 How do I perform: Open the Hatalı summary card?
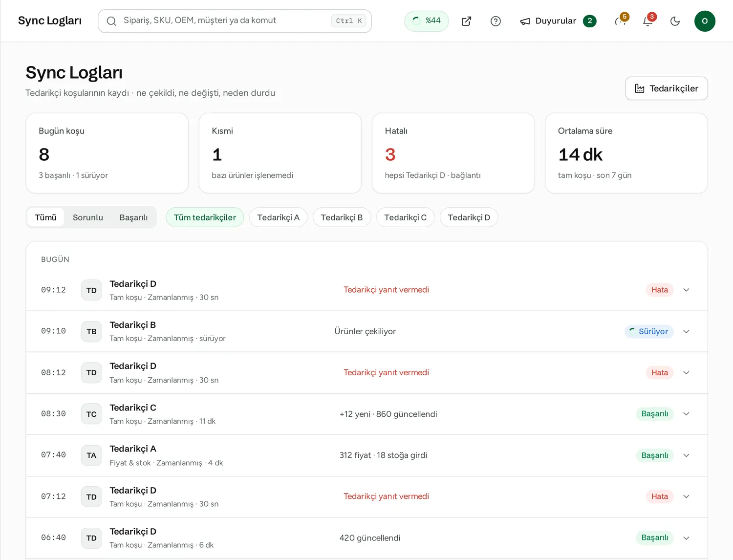point(453,153)
